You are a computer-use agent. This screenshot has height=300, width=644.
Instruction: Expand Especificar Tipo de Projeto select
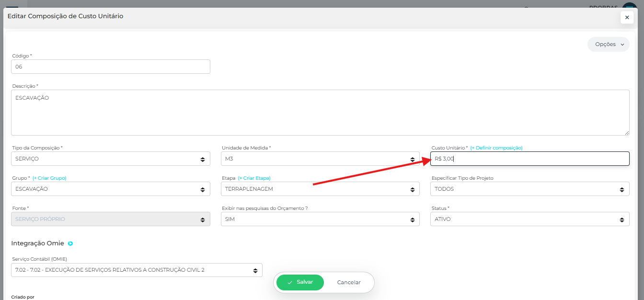click(x=529, y=189)
